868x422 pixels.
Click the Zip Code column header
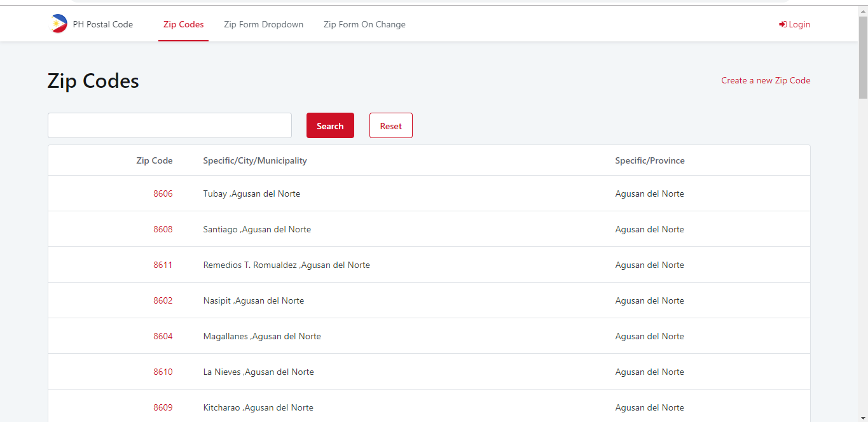pyautogui.click(x=155, y=160)
